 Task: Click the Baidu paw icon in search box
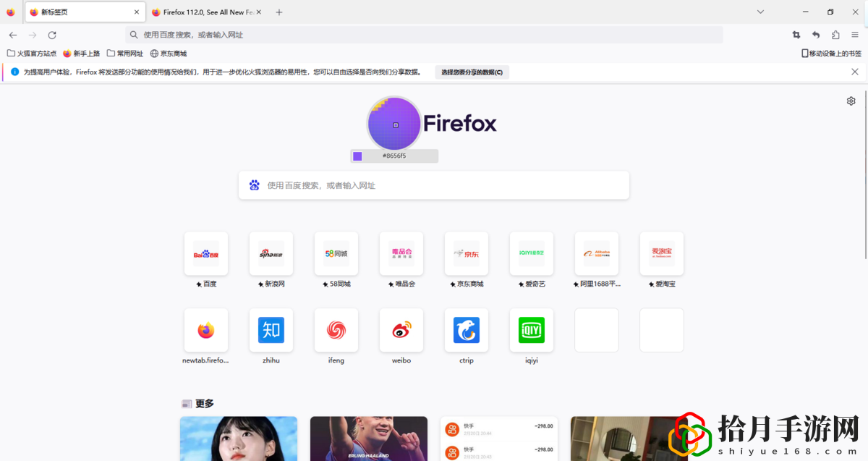click(x=254, y=185)
